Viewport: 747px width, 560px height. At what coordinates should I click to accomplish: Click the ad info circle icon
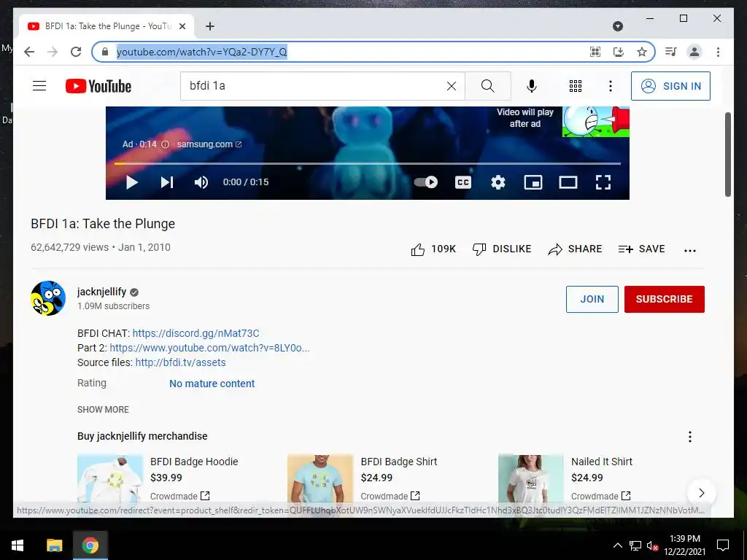[x=165, y=144]
